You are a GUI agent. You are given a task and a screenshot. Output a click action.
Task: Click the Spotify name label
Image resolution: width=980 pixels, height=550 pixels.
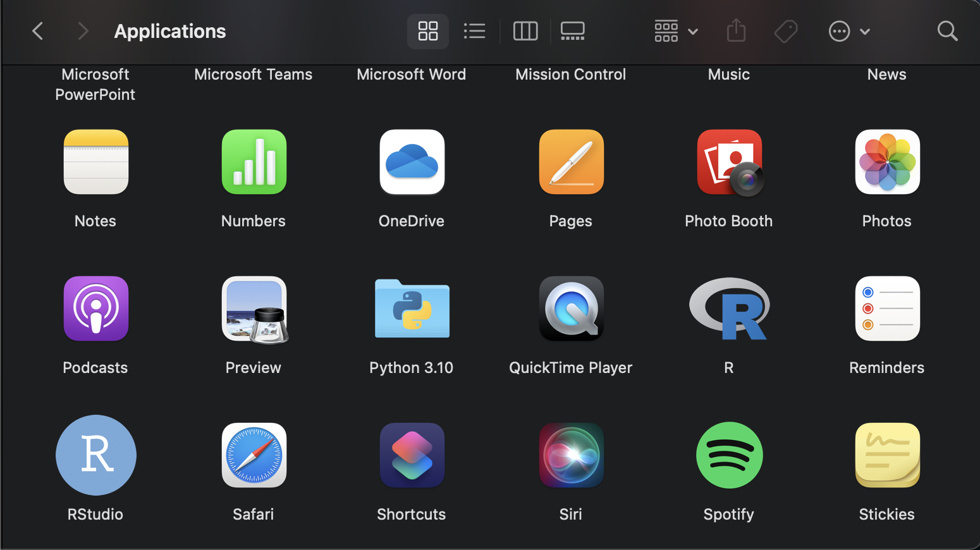click(729, 515)
